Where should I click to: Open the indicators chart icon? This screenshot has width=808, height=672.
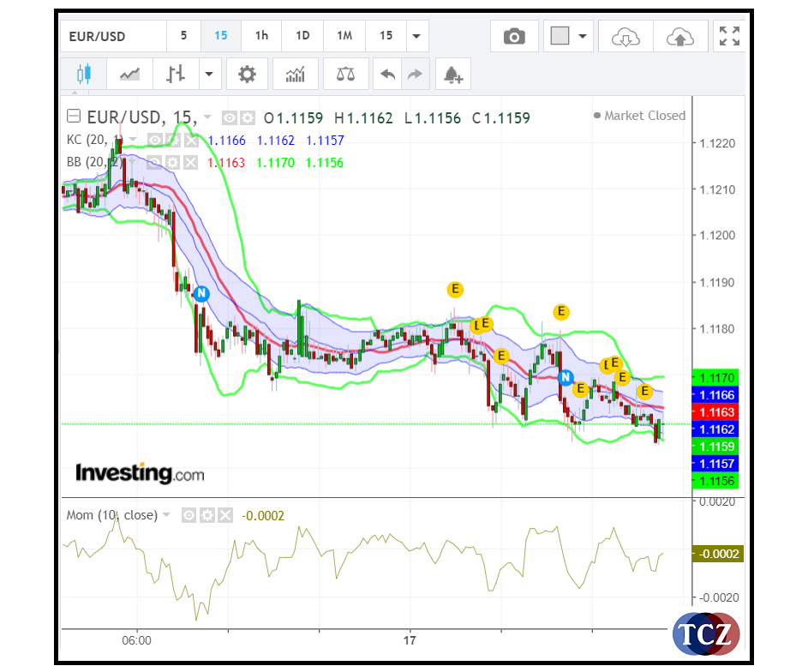coord(296,74)
